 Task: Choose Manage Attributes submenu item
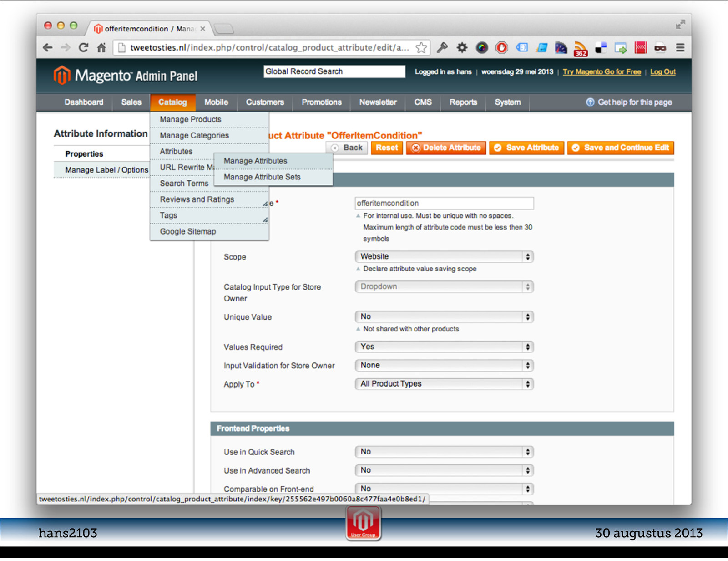point(273,161)
